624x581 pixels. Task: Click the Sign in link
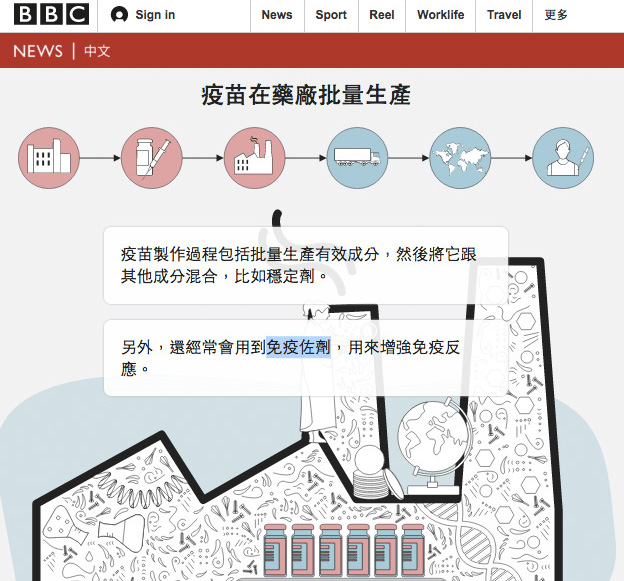pyautogui.click(x=155, y=15)
